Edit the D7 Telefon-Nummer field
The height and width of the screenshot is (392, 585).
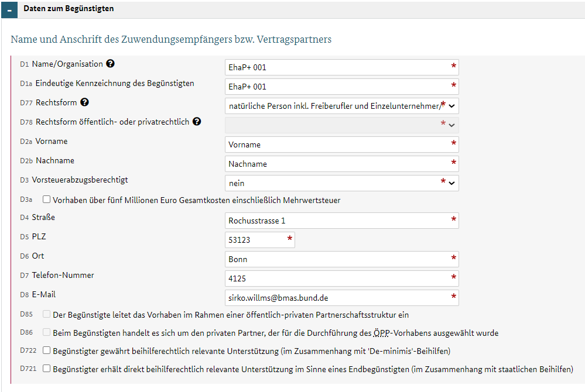(x=342, y=278)
